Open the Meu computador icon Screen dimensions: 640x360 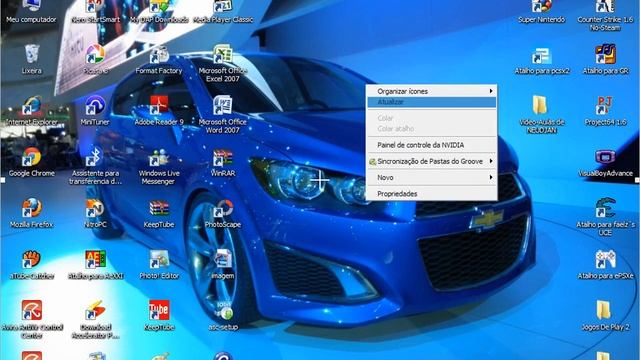[32, 7]
